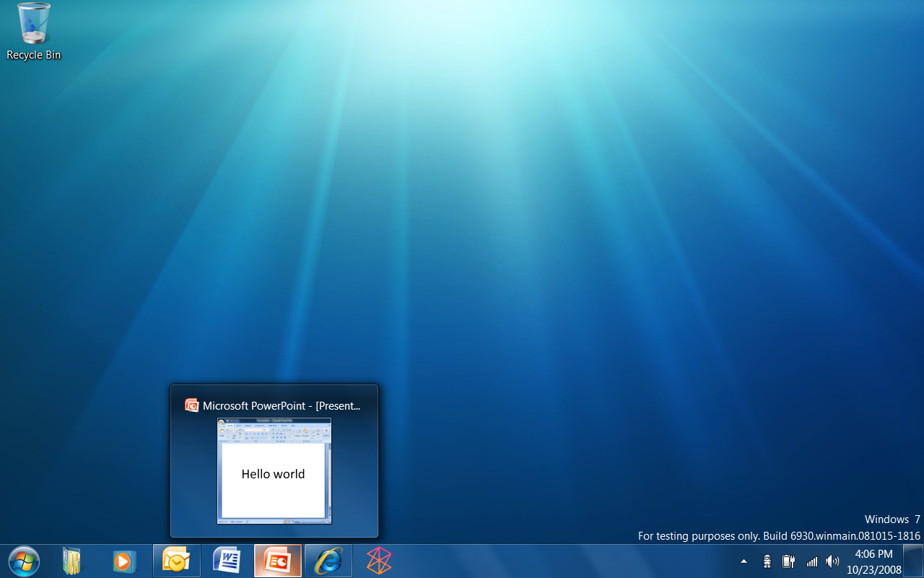Open the Start menu orb

24,561
